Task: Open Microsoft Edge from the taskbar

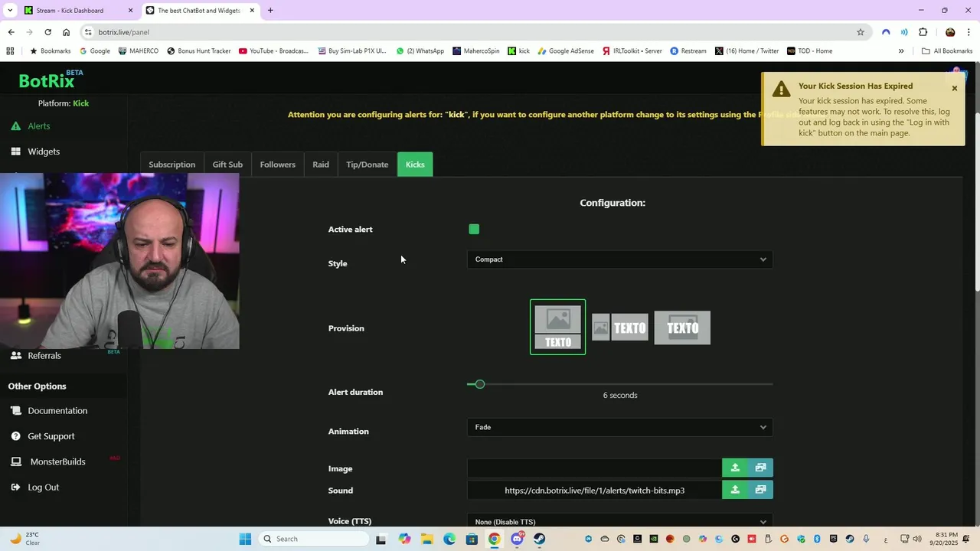Action: coord(449,539)
